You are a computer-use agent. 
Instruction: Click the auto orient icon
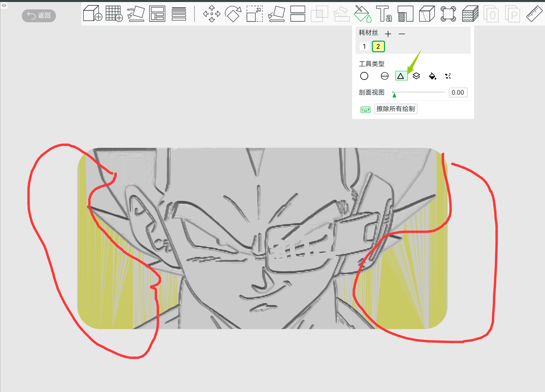(136, 14)
